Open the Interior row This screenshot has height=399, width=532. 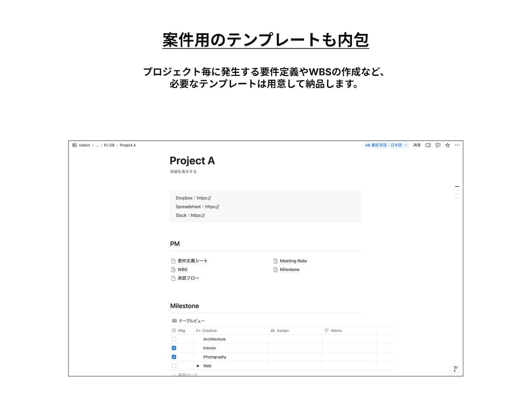(x=210, y=348)
